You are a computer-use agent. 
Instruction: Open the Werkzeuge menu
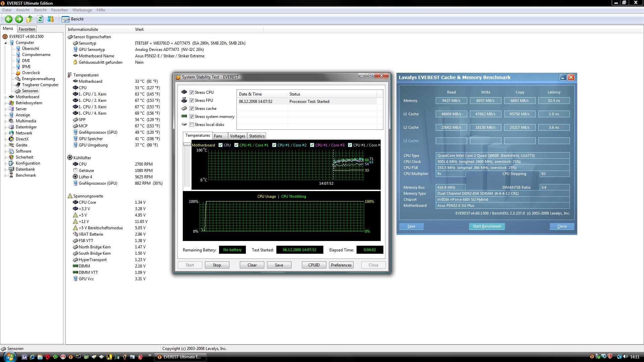pos(82,10)
